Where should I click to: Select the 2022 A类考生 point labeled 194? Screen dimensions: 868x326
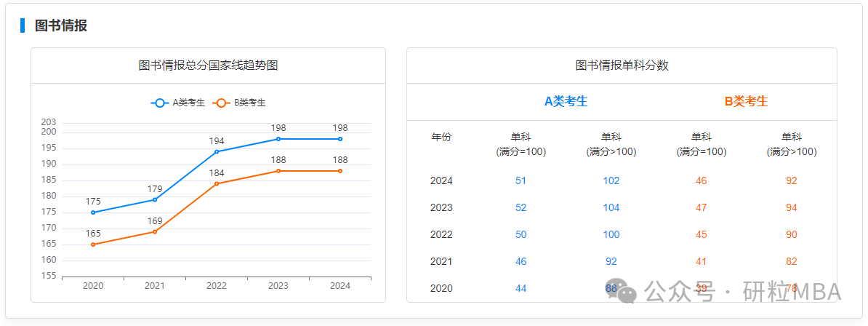pos(217,151)
